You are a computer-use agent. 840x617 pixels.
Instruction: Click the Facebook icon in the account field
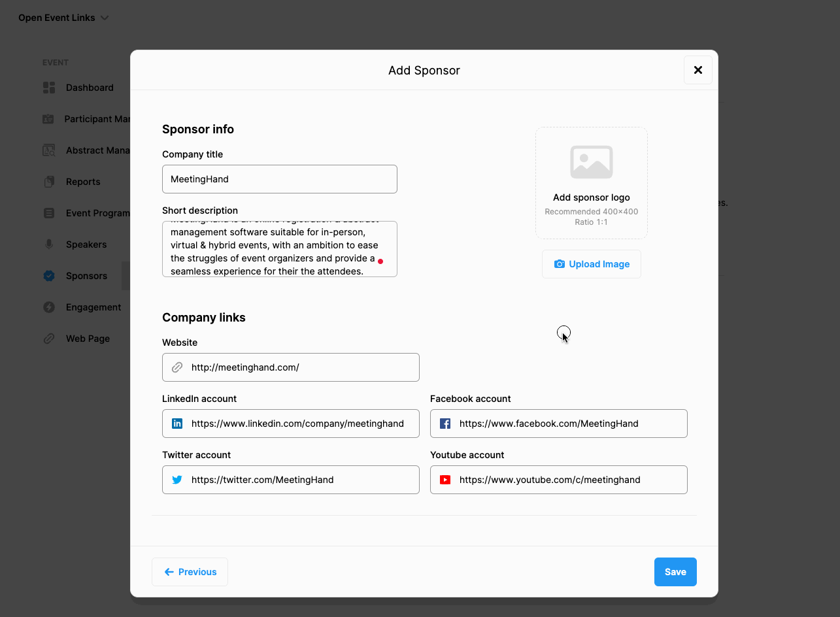click(x=445, y=424)
